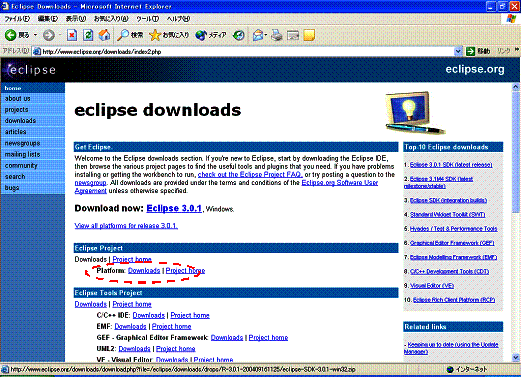The image size is (523, 378).
Task: Open C/C++ Development Tools (CDT) link
Action: tap(449, 272)
